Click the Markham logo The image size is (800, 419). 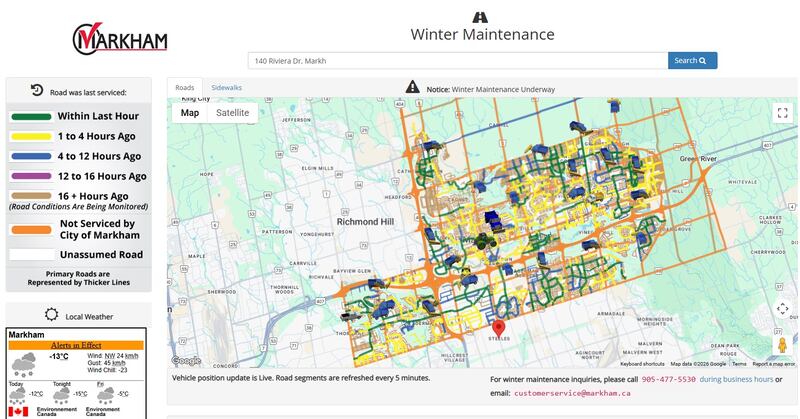click(x=120, y=40)
